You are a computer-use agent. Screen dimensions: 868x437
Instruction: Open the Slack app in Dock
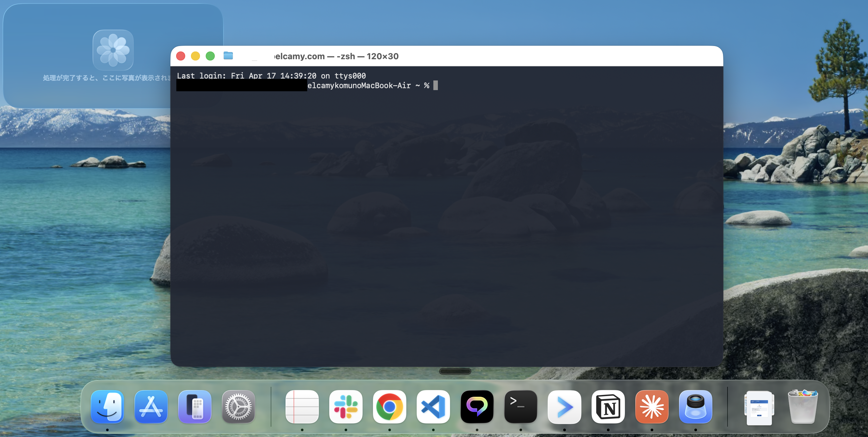346,406
